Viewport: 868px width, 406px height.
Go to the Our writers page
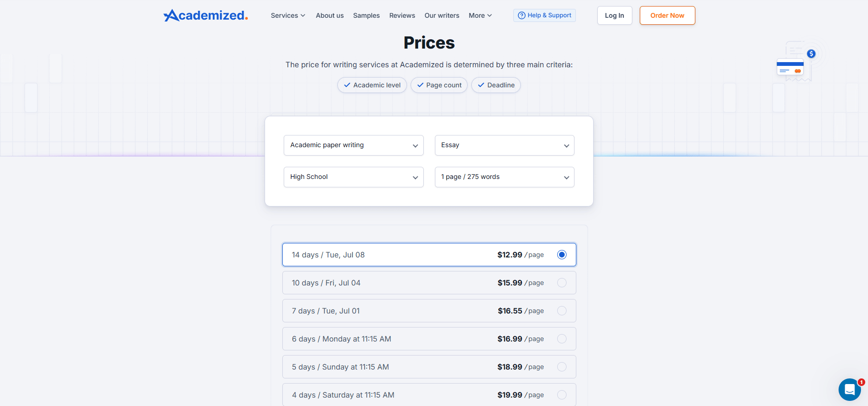[442, 15]
